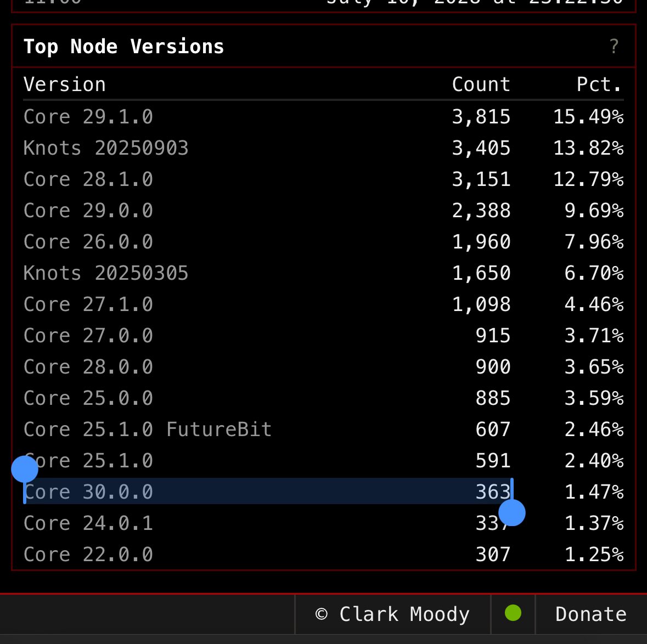
Task: Click the percentage 9.69%
Action: (x=594, y=211)
